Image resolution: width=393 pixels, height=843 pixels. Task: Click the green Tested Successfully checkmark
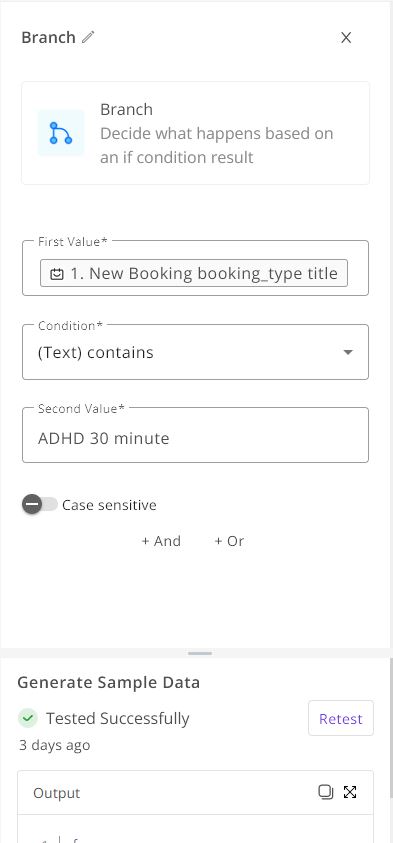27,718
